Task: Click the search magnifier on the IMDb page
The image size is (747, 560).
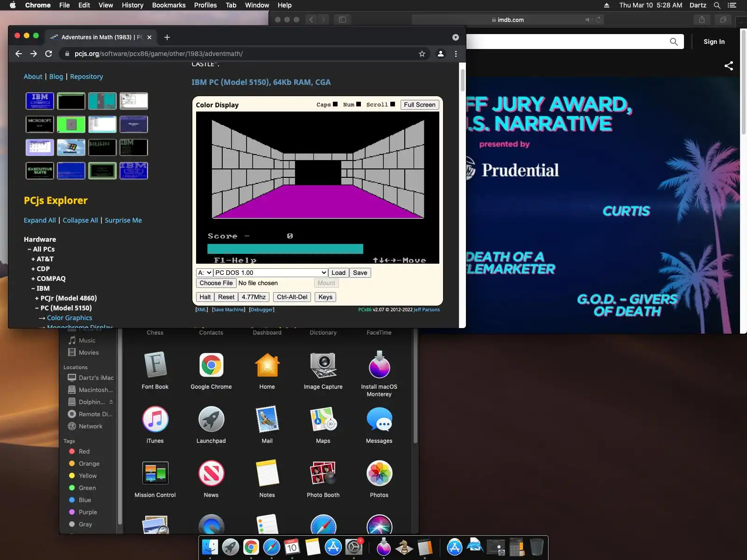Action: (x=674, y=42)
